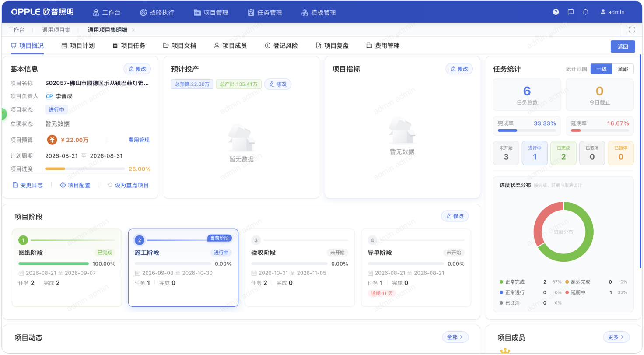This screenshot has height=355, width=644.
Task: Go to the 登记风险 tab
Action: (x=281, y=46)
